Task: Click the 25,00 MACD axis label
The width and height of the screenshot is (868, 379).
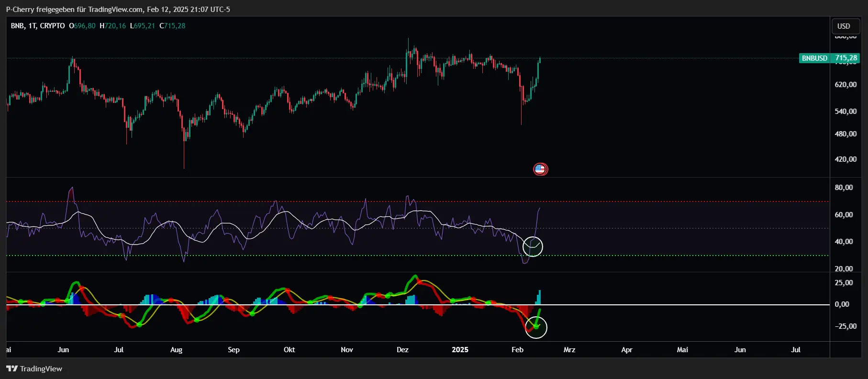Action: click(x=844, y=283)
